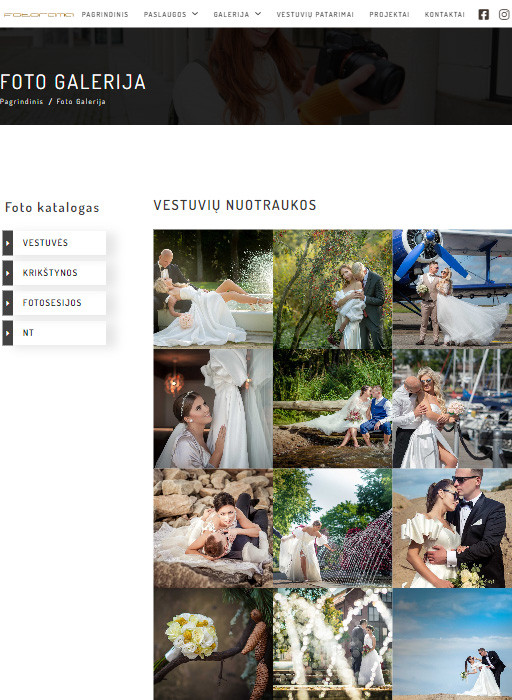
Task: Open the Facebook page icon
Action: [483, 14]
